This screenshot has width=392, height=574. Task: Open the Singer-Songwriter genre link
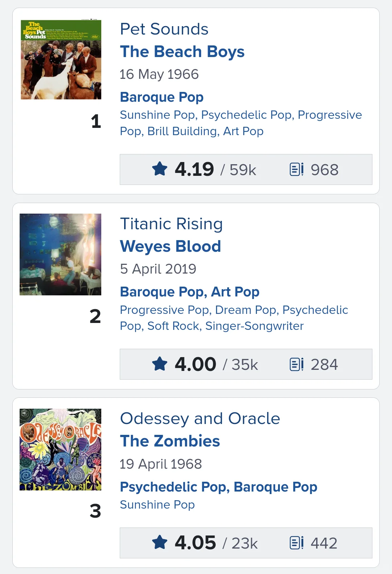[254, 326]
